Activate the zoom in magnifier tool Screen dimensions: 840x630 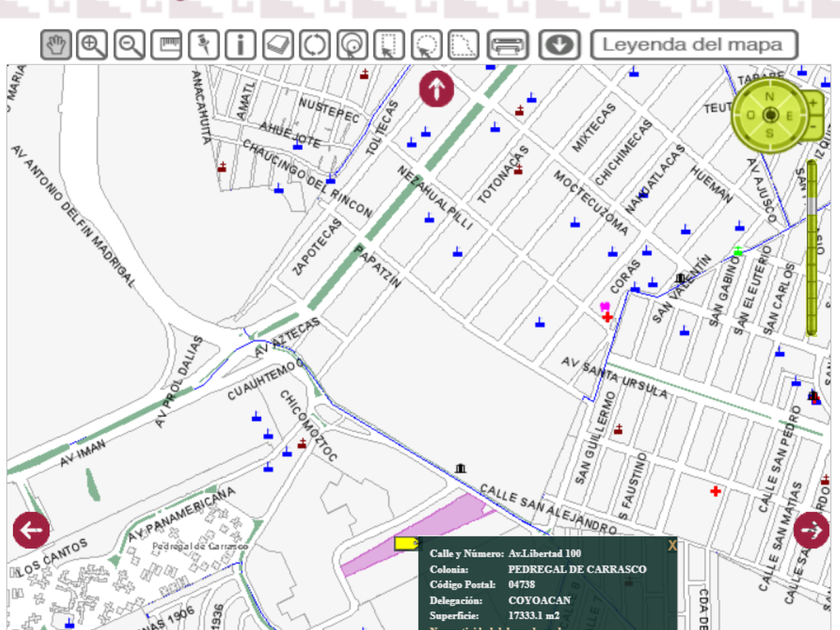click(93, 45)
